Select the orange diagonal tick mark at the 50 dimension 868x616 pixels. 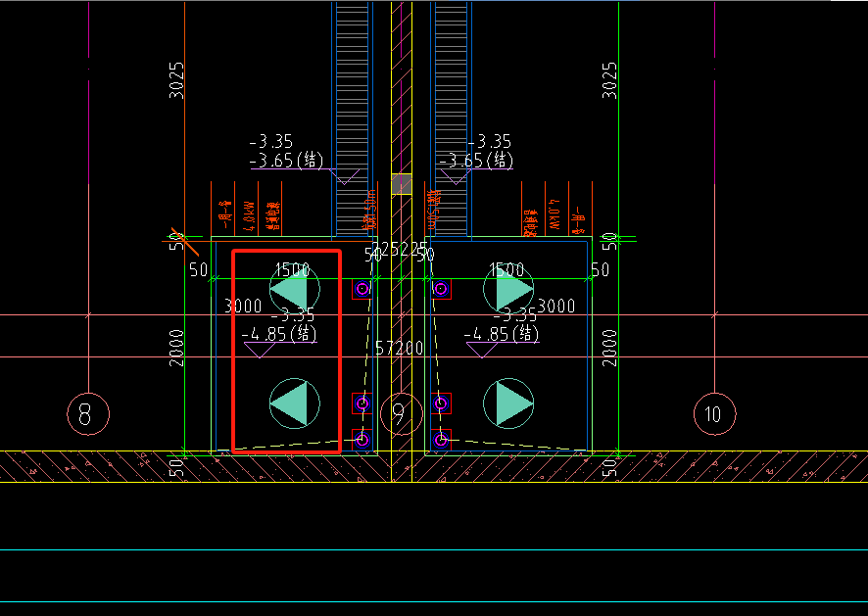click(x=185, y=242)
